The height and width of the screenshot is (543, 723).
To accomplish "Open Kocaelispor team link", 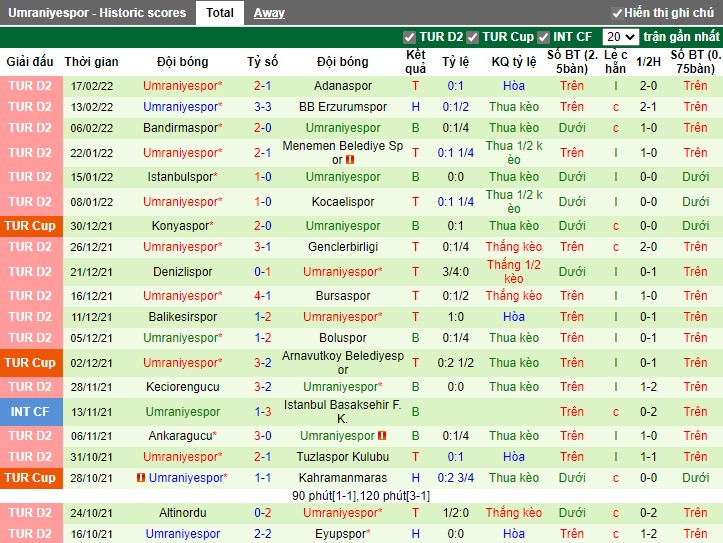I will [x=343, y=201].
